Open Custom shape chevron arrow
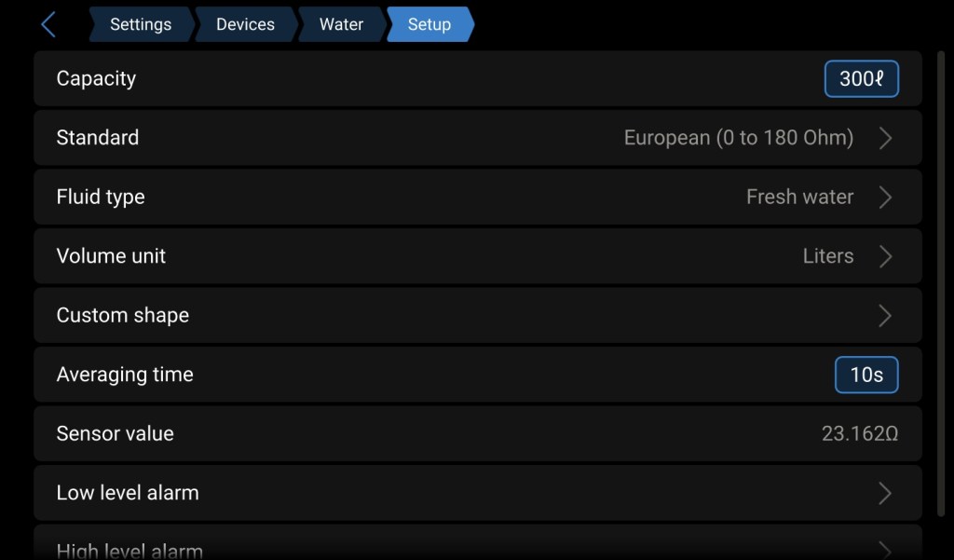Viewport: 954px width, 560px height. pyautogui.click(x=885, y=316)
